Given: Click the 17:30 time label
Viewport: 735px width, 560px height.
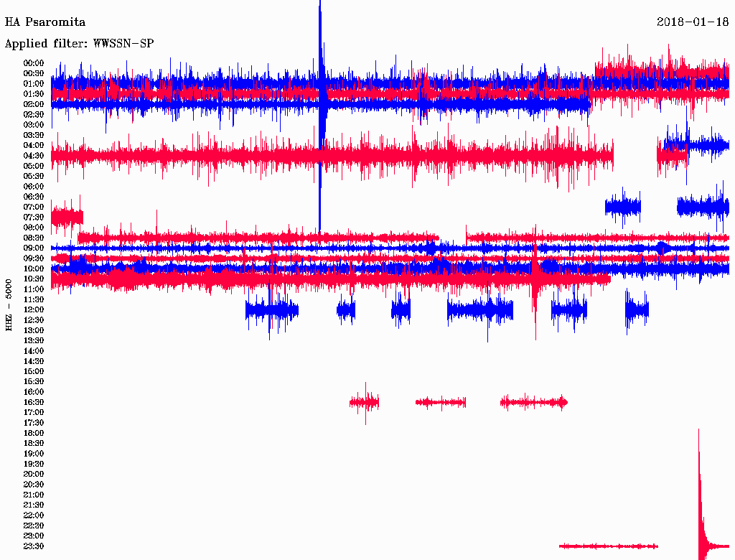Looking at the screenshot, I should point(34,423).
